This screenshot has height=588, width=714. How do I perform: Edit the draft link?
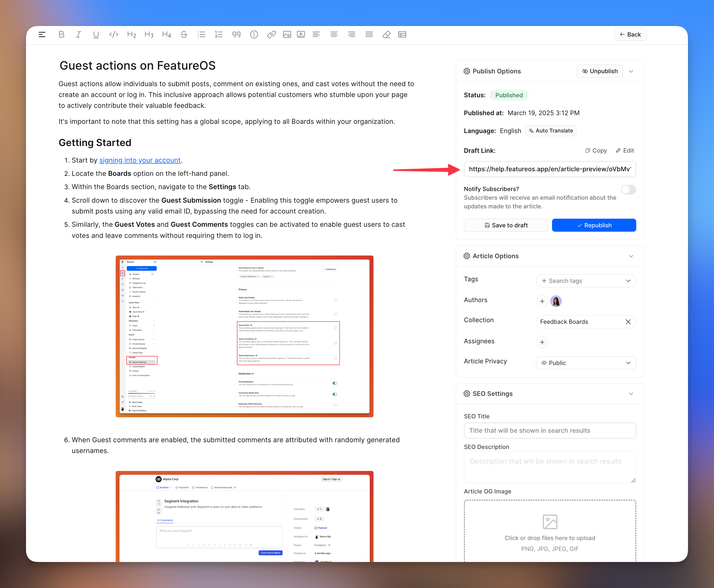point(625,150)
